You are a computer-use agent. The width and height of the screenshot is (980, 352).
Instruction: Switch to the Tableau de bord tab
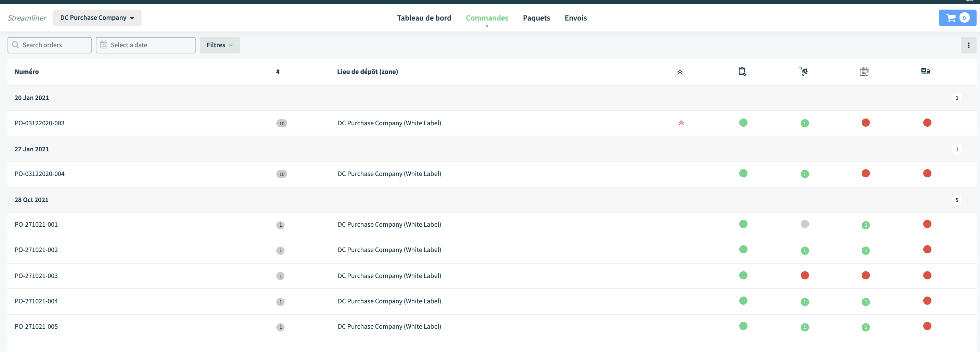(x=424, y=18)
